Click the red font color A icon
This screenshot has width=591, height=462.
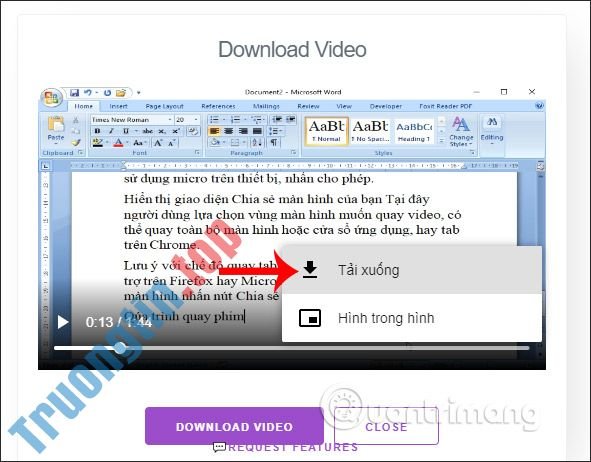click(x=118, y=143)
